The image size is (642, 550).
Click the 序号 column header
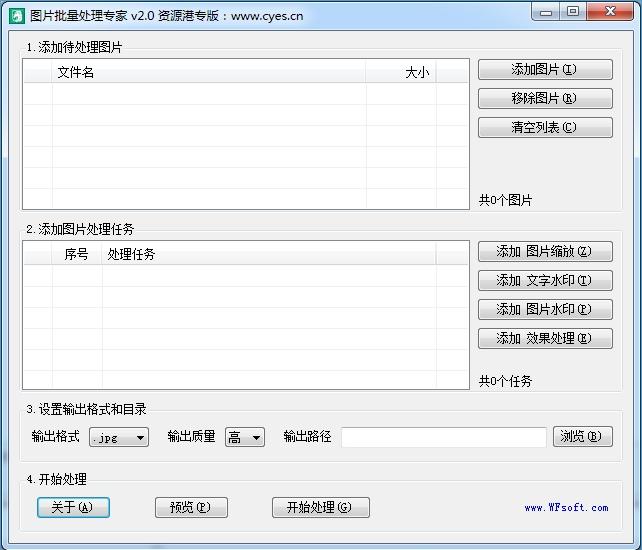(77, 254)
